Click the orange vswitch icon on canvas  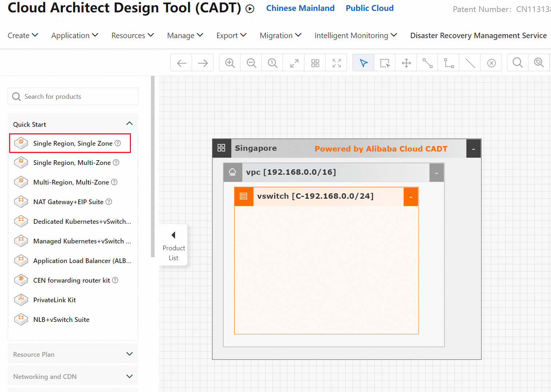(244, 196)
